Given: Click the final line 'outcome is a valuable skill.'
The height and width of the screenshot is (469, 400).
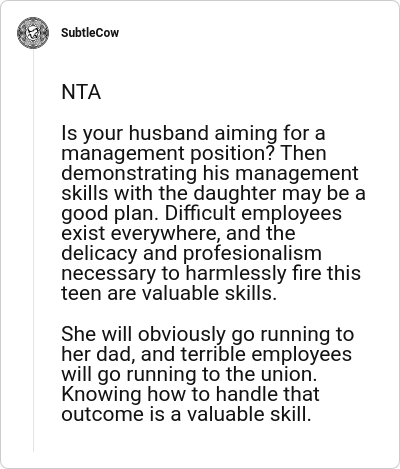Looking at the screenshot, I should pyautogui.click(x=186, y=414).
